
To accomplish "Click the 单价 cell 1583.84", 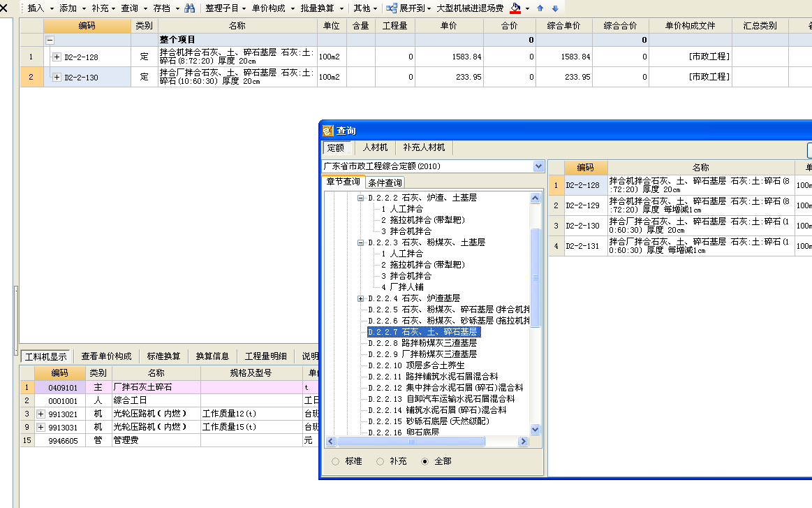I will click(449, 57).
